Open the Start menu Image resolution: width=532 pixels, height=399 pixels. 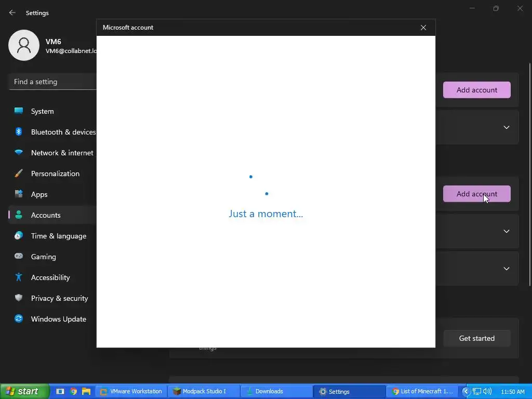click(24, 391)
